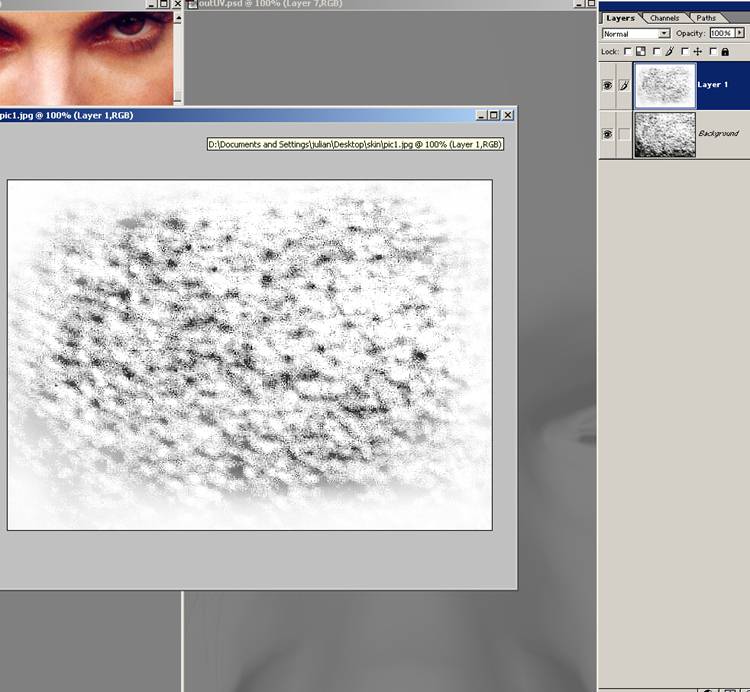Viewport: 750px width, 692px height.
Task: Click the outUV.psd document title icon
Action: 194,5
